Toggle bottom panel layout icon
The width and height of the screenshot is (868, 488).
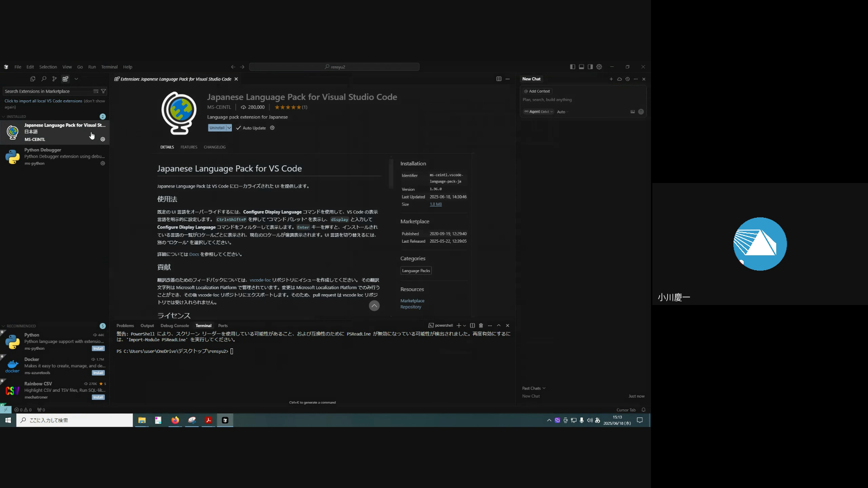click(x=581, y=67)
